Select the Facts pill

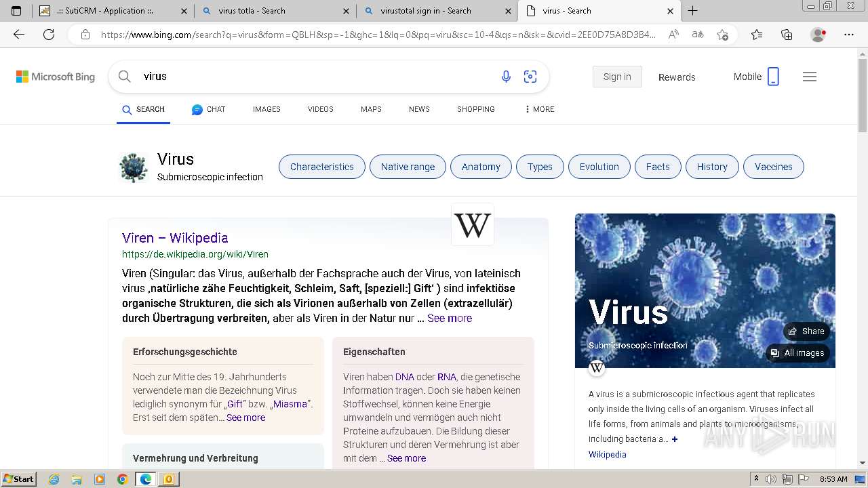click(x=658, y=167)
